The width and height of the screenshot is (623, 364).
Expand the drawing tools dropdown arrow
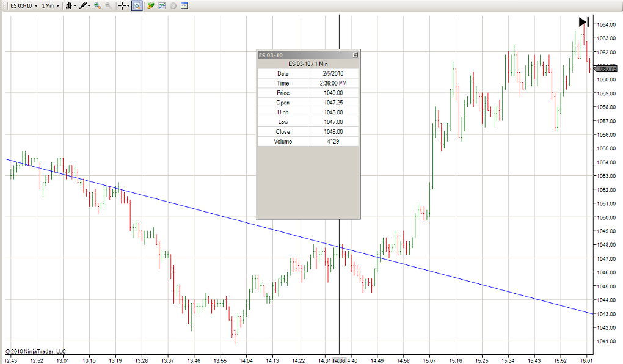(x=89, y=6)
